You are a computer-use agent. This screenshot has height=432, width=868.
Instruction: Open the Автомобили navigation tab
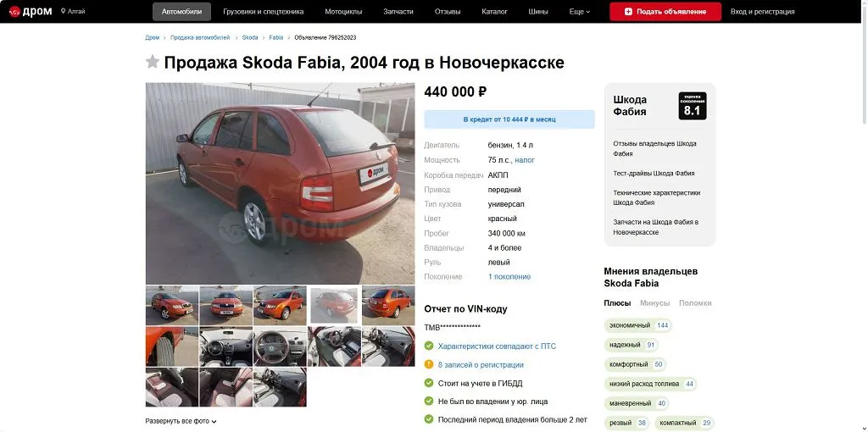181,12
